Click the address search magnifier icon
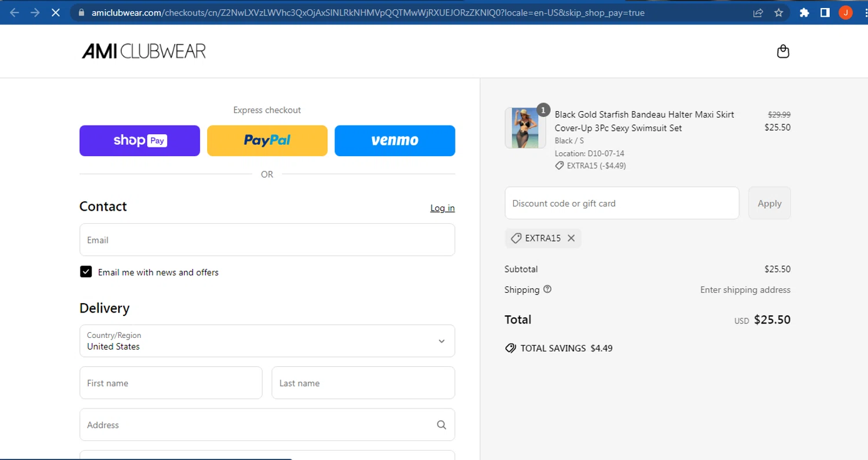Screen dimensions: 868x460 [442, 425]
